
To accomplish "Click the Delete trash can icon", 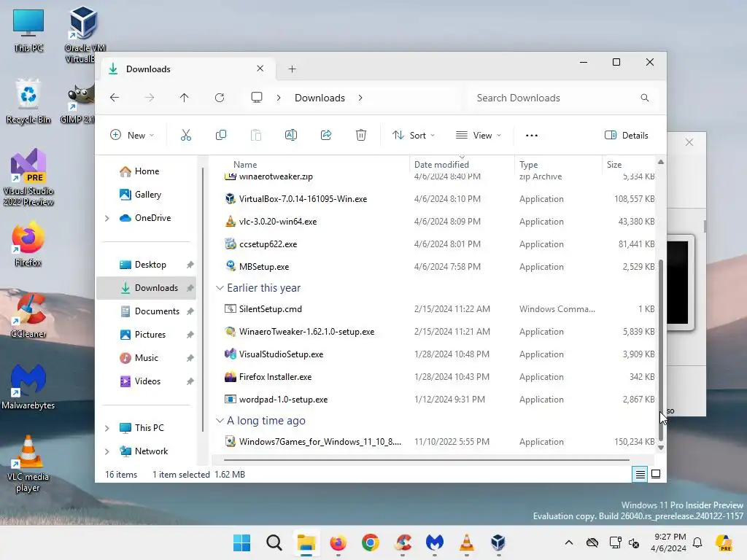I will 361,135.
